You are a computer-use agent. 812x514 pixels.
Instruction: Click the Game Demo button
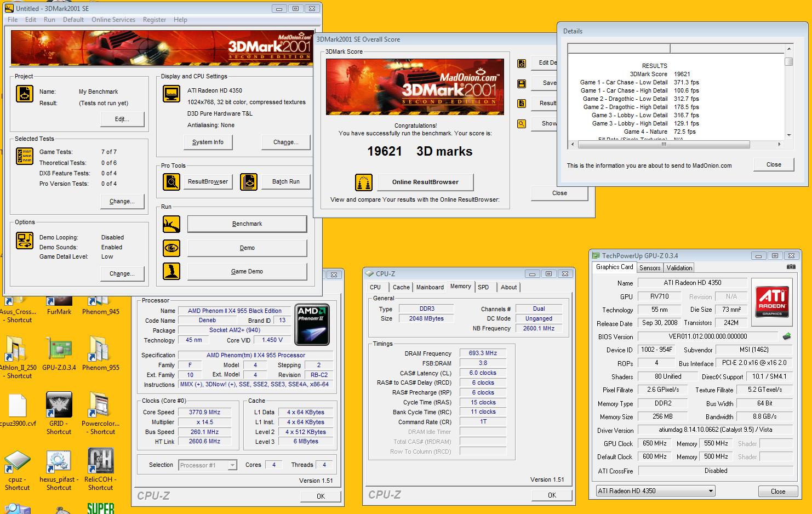247,271
